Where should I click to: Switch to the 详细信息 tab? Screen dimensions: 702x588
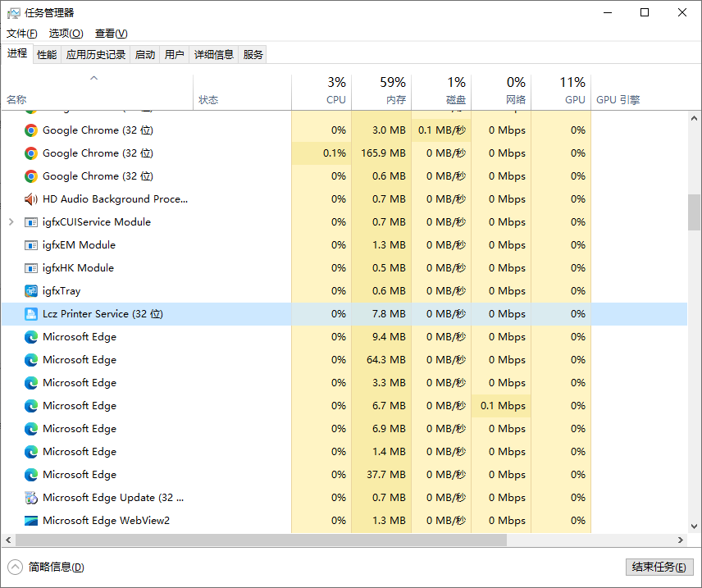(213, 55)
